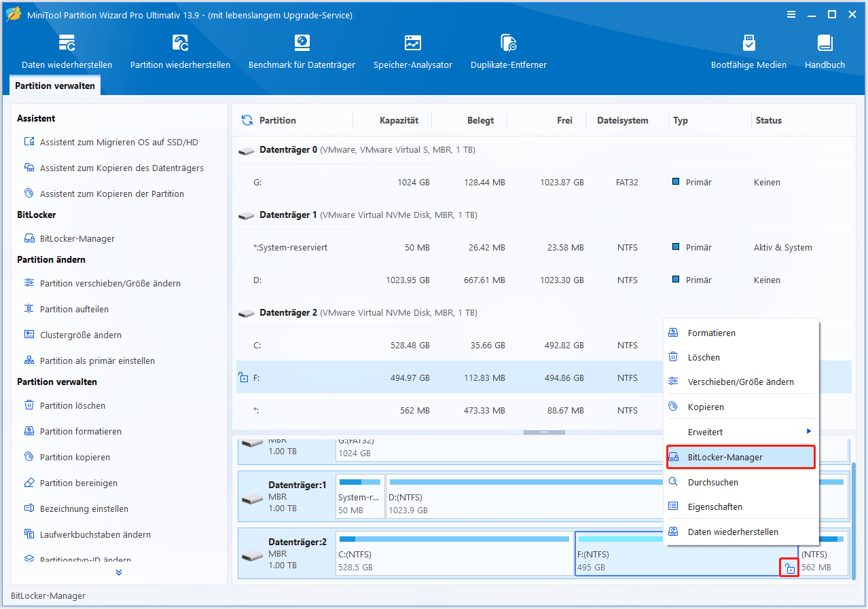868x609 pixels.
Task: Click the BitLocker lock icon in F: row
Action: 243,377
